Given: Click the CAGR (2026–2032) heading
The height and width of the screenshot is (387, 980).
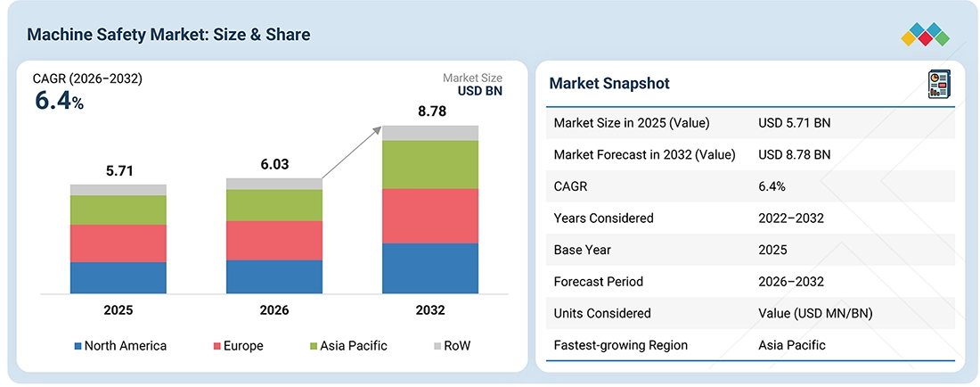Looking at the screenshot, I should coord(87,79).
